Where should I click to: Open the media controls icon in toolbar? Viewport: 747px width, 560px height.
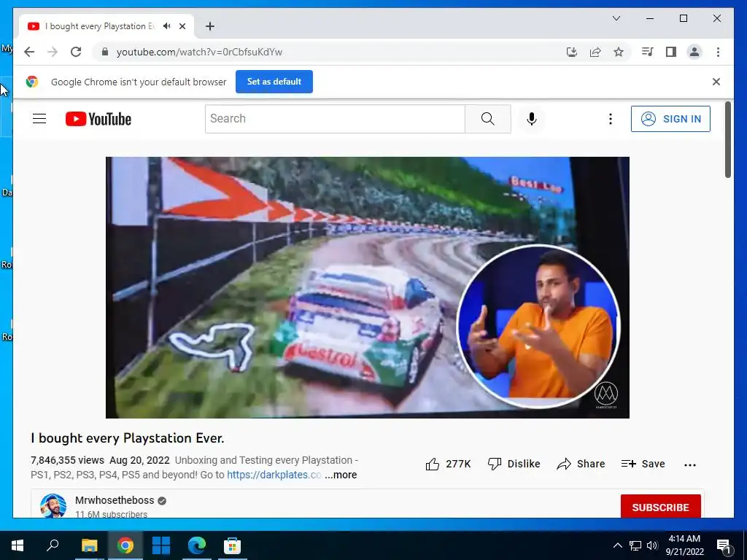[647, 52]
